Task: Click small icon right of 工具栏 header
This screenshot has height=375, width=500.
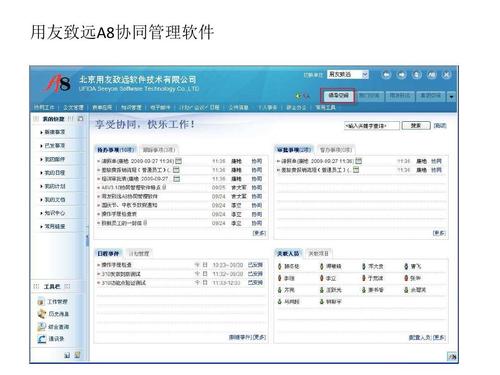Action: 67,286
